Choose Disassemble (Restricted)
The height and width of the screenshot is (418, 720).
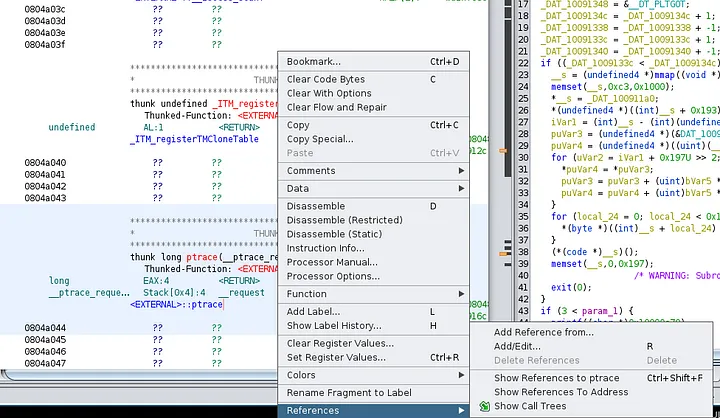point(373,220)
